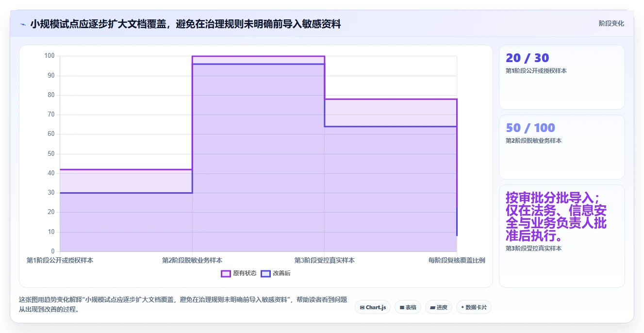Select the Chart.js tag chip
Viewport: 644px width, 333px height.
(x=373, y=307)
